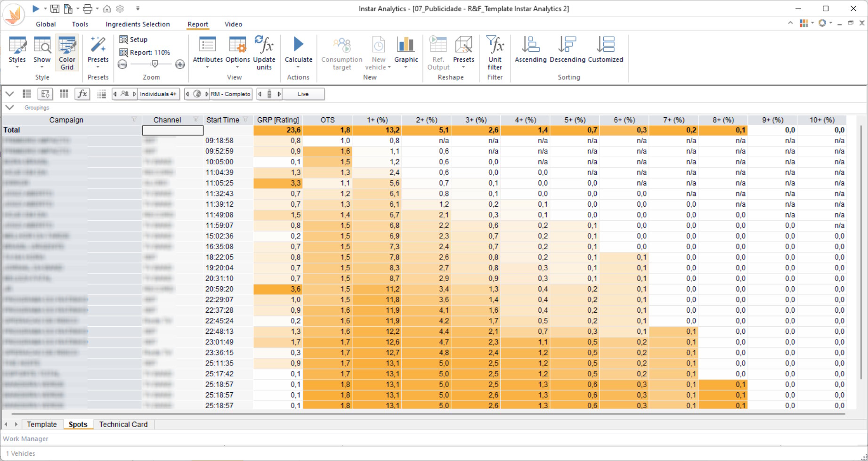
Task: Open the Graphic chart tool
Action: pos(406,46)
